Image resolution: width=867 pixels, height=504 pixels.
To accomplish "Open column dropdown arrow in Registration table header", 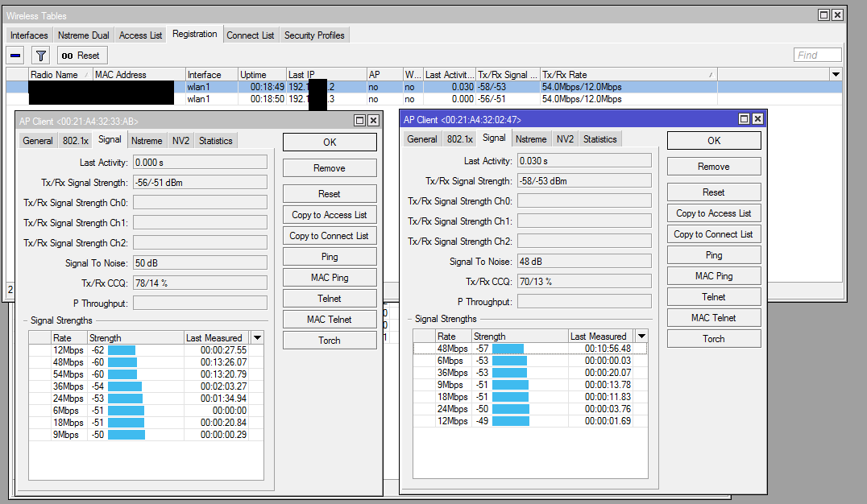I will [836, 75].
